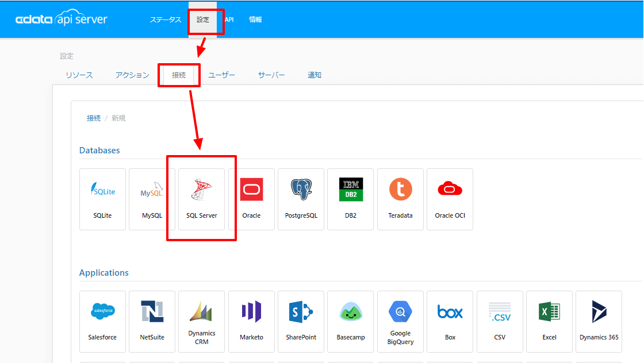This screenshot has width=644, height=363.
Task: Switch to the ユーザー tab
Action: click(222, 75)
